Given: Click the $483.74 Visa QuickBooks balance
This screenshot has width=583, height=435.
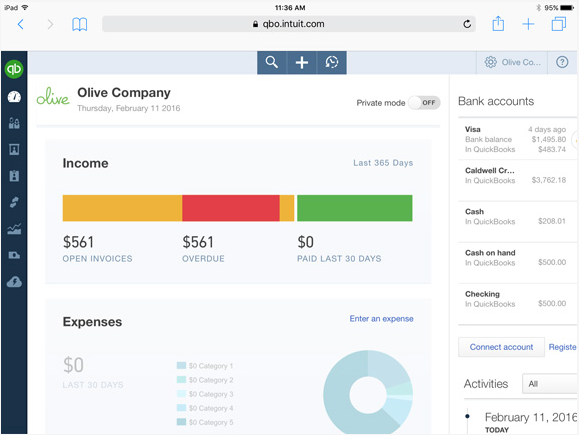Looking at the screenshot, I should coord(552,149).
